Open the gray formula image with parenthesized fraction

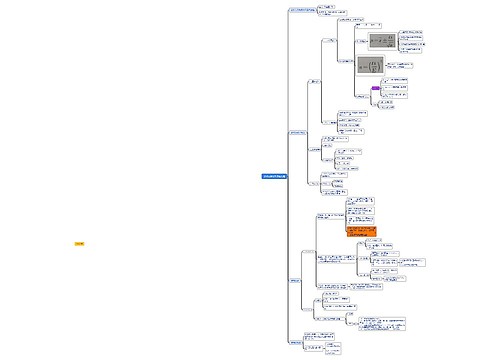coord(371,65)
